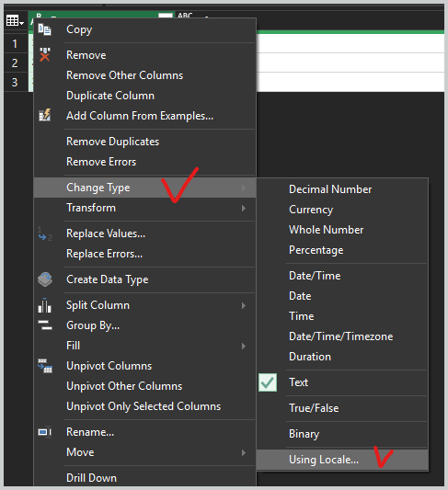Choose Date/Time/Timezone type option
448x490 pixels.
click(340, 336)
